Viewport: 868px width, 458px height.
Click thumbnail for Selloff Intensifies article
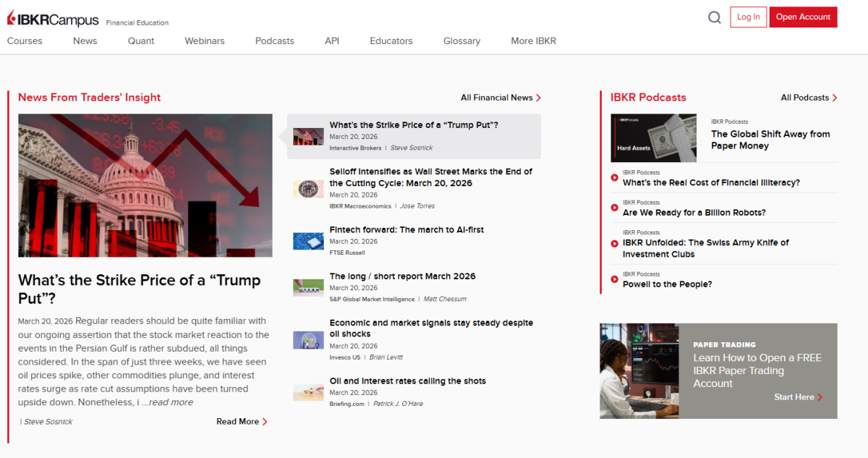tap(308, 189)
